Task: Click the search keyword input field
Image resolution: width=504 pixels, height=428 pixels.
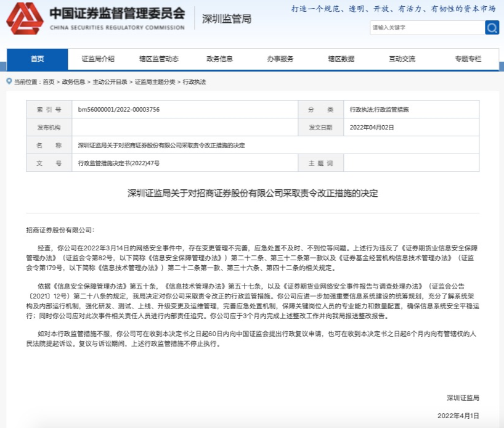Action: tap(426, 28)
